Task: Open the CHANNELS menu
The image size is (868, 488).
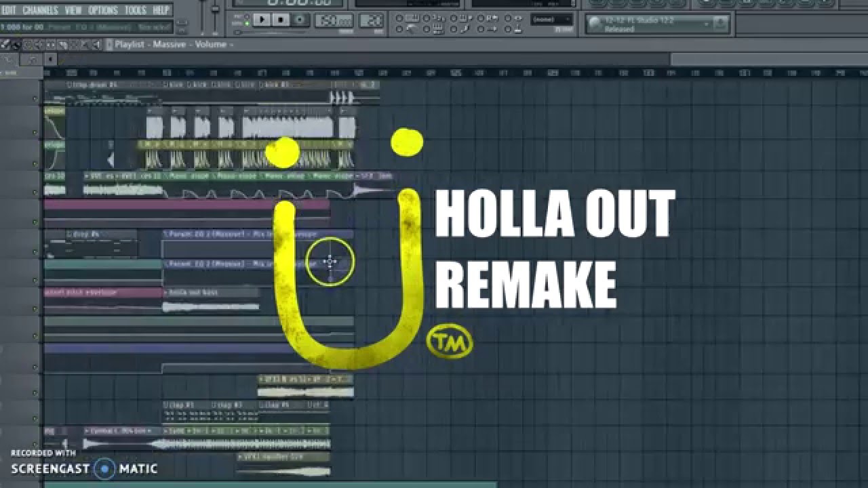Action: click(41, 10)
